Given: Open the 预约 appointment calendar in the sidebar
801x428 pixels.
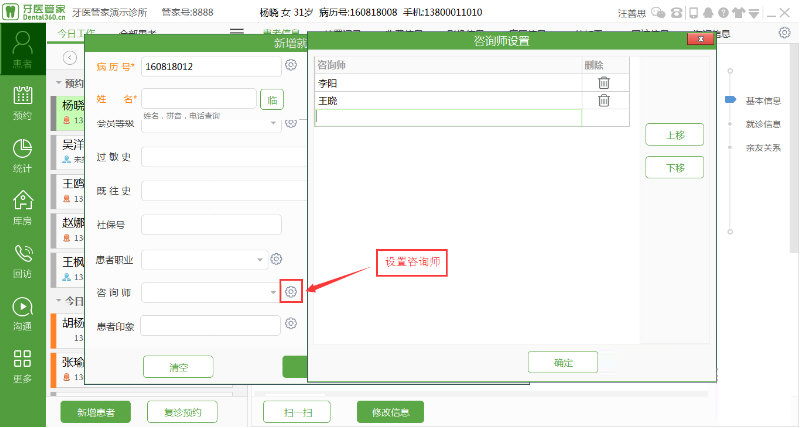Looking at the screenshot, I should click(22, 103).
